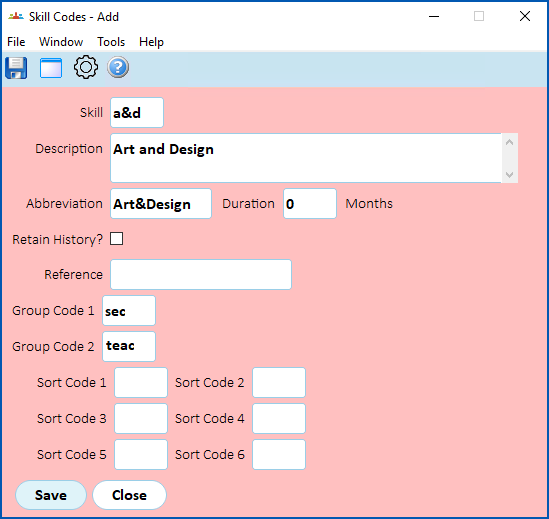Tick the Retain History checkbox

pyautogui.click(x=117, y=239)
